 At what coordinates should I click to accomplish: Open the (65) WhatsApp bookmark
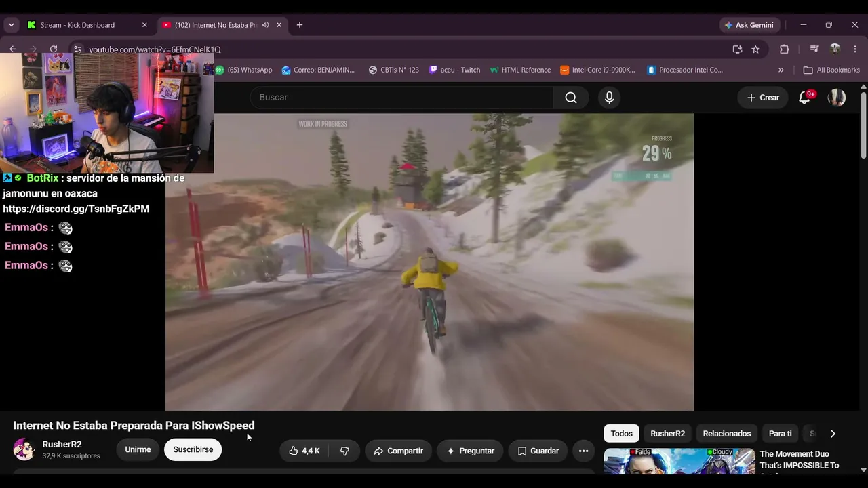coord(244,70)
